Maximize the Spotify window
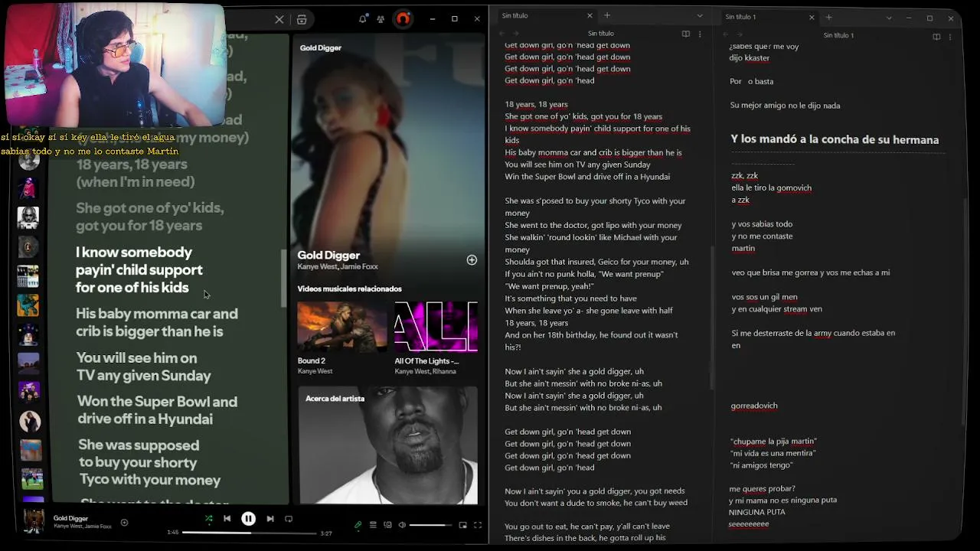This screenshot has width=980, height=551. 455,19
